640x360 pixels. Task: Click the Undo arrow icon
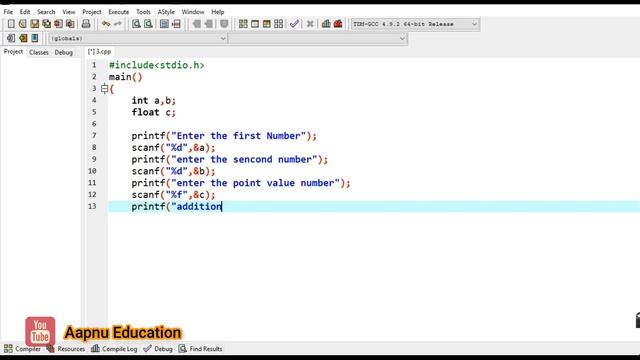click(106, 24)
